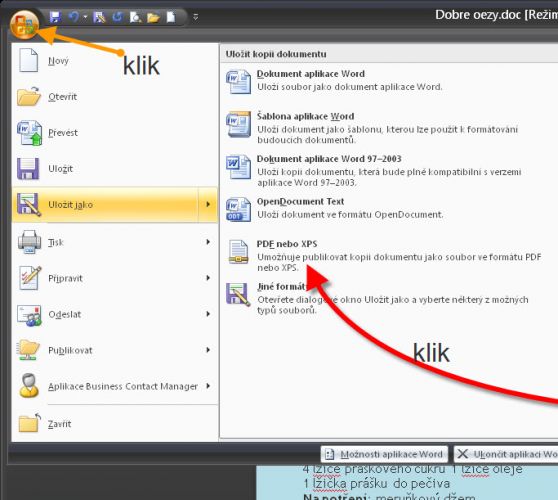Click the OpenDocument Text ODT icon

tap(238, 210)
